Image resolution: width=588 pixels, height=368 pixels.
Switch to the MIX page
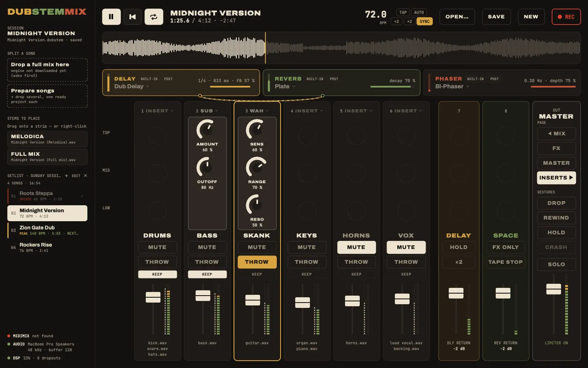556,134
